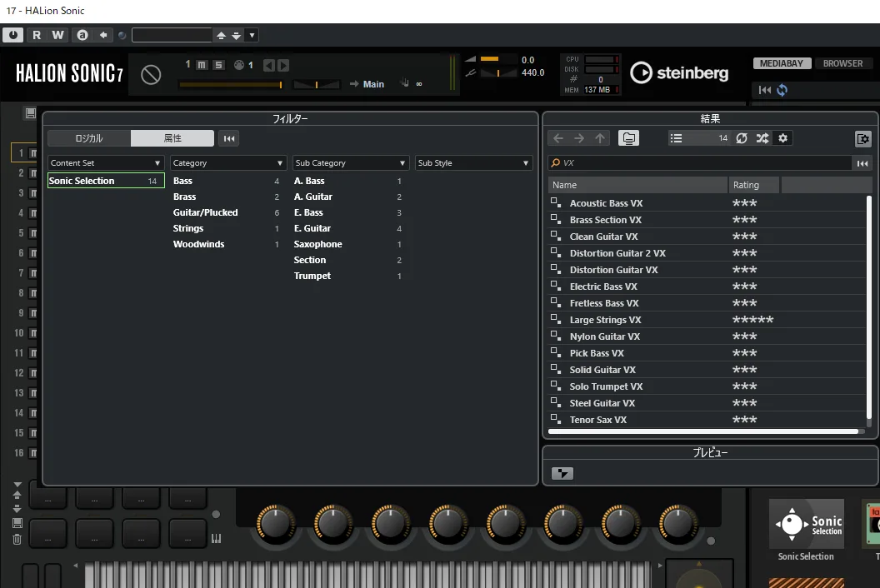Click the empty program slot icon
Image resolution: width=880 pixels, height=588 pixels.
[150, 75]
